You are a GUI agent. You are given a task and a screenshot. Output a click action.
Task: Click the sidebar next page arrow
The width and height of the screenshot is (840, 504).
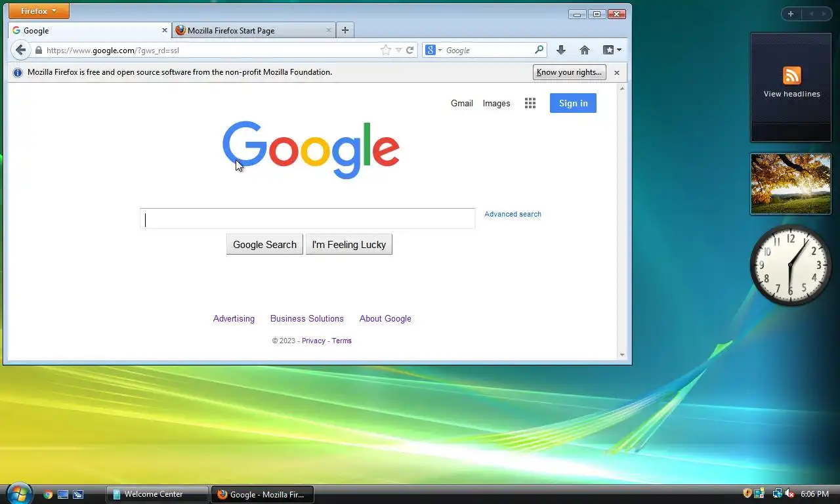click(x=824, y=14)
